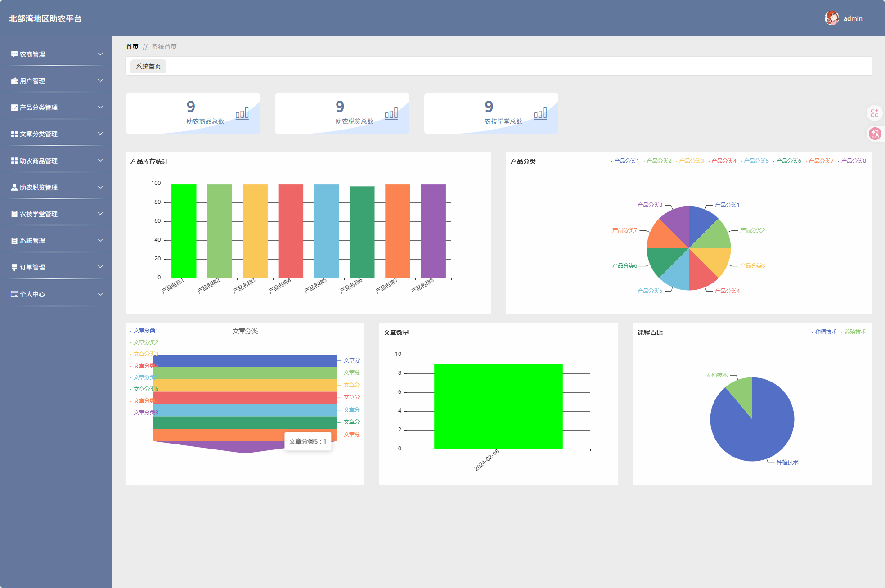Click the 农技学堂管理 clipboard icon
Image resolution: width=885 pixels, height=588 pixels.
[14, 214]
